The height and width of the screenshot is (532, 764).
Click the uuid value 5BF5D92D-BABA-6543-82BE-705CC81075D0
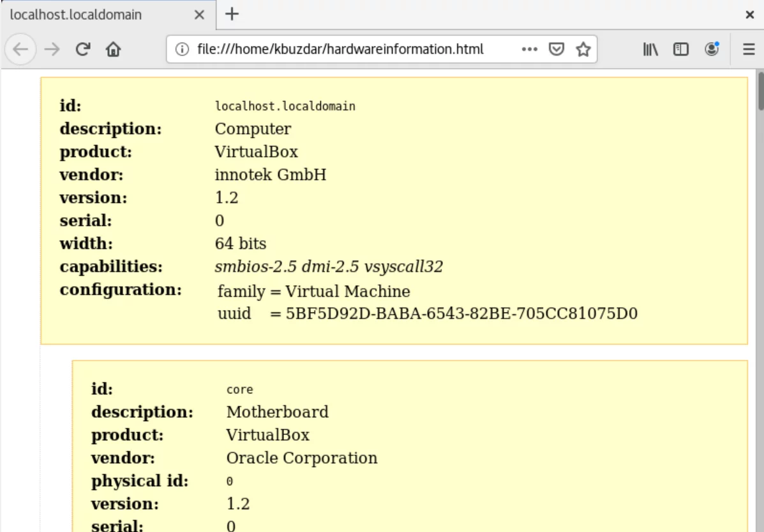[461, 313]
